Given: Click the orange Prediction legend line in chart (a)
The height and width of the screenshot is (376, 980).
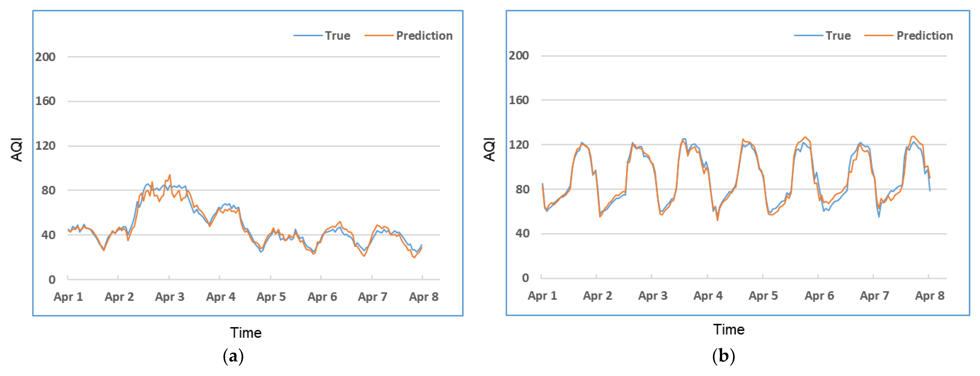Looking at the screenshot, I should (379, 36).
